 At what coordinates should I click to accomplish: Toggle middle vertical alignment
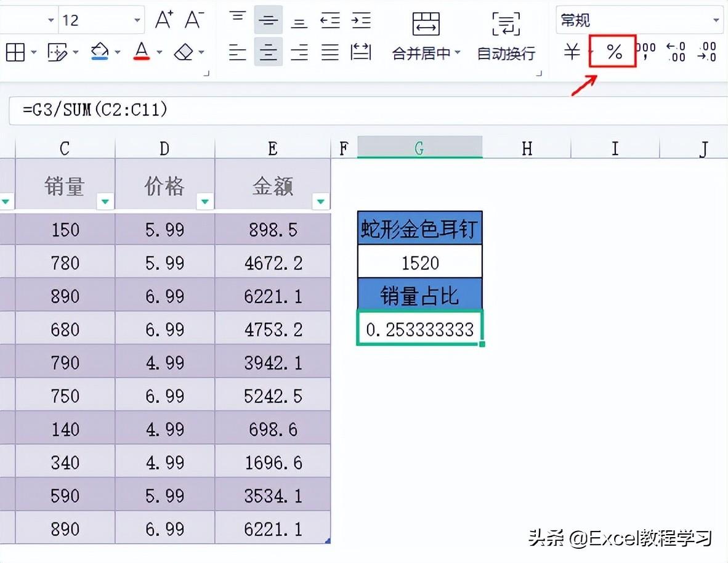click(268, 20)
